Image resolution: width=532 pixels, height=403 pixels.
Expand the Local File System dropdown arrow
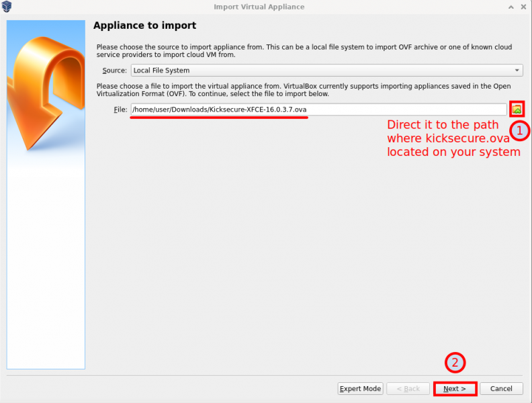517,71
